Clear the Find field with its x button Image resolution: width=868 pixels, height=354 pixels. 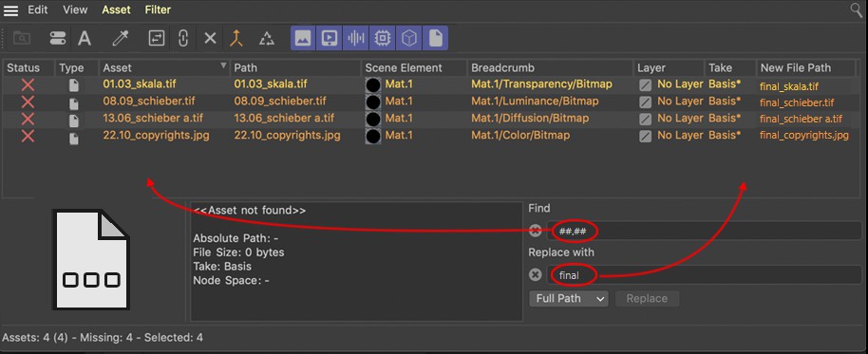(536, 231)
